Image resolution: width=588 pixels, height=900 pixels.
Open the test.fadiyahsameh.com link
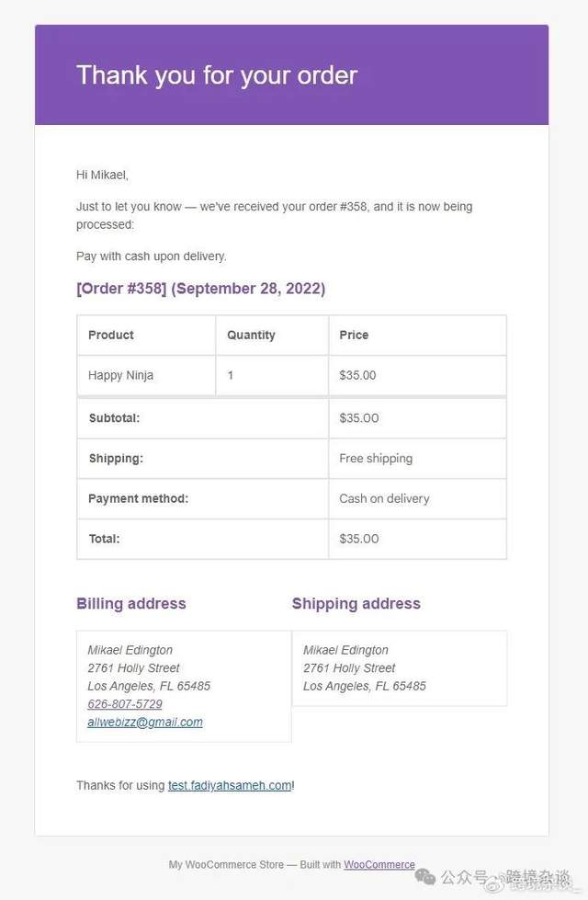tap(230, 785)
